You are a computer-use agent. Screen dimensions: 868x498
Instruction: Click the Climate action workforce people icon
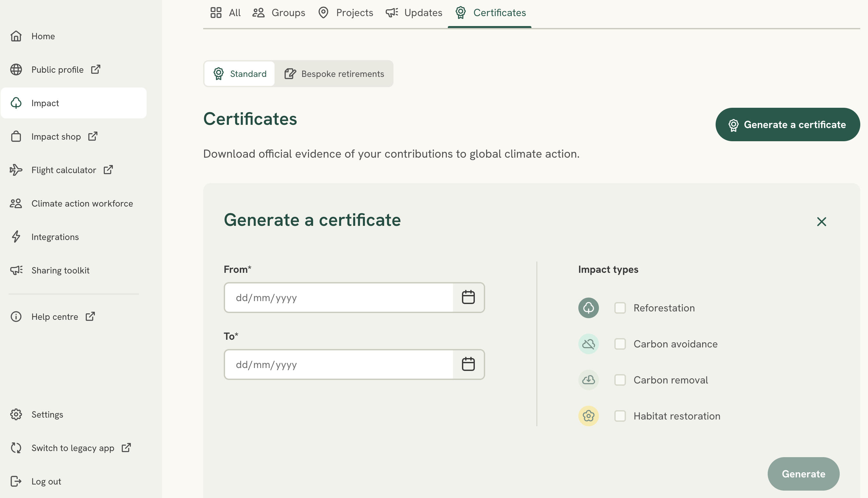tap(16, 203)
